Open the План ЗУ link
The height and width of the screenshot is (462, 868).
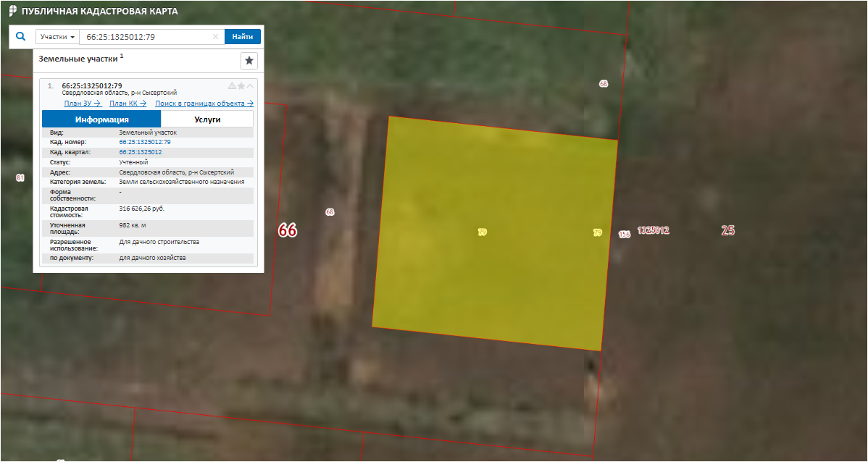pos(82,104)
